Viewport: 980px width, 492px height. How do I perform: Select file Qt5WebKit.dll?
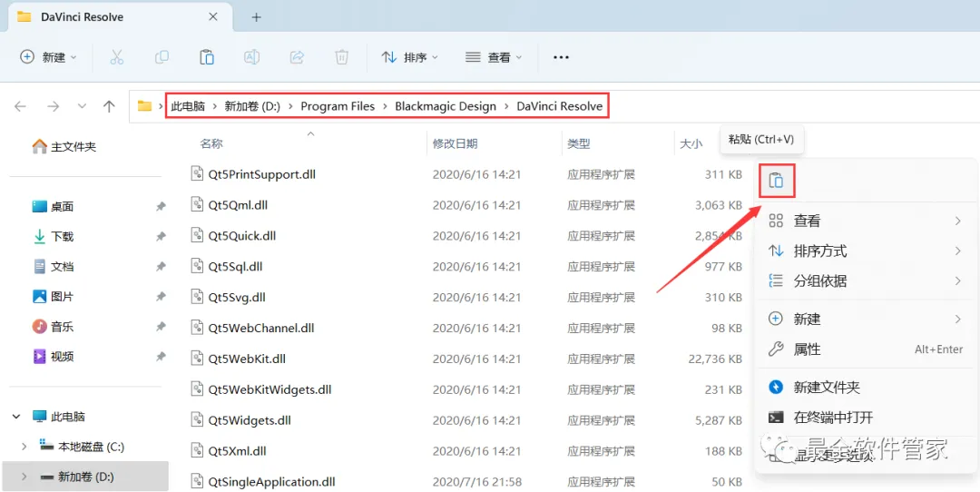(x=247, y=359)
